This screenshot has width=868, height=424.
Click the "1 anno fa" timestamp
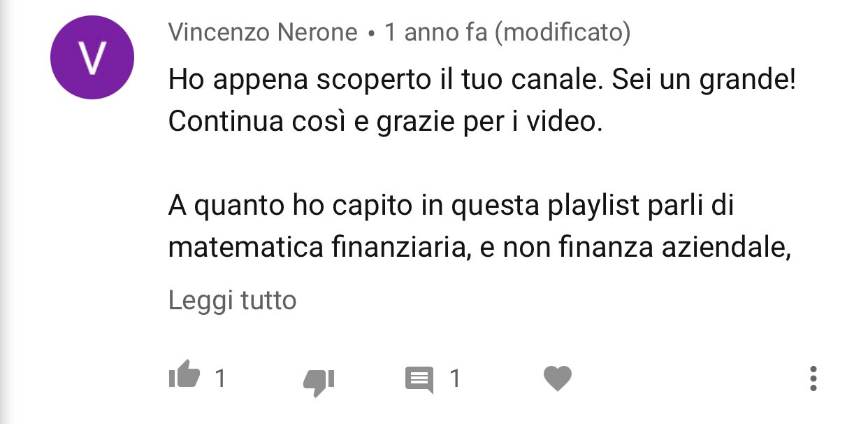(435, 32)
